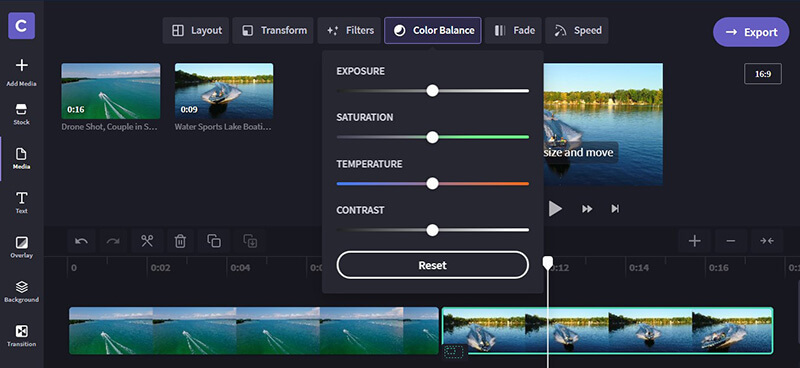Open the Speed tab

pos(577,31)
